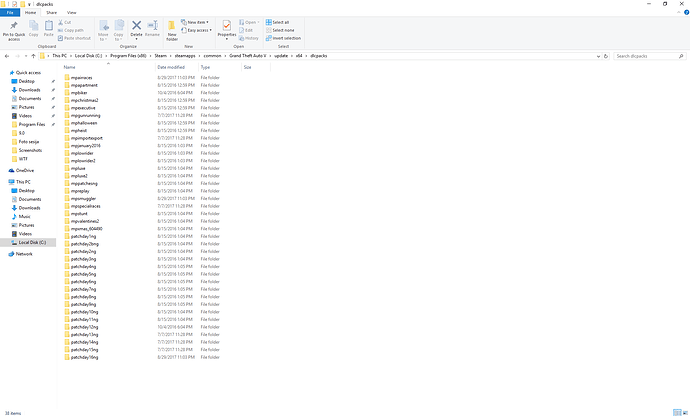
Task: Click Edit in the Open group
Action: [x=246, y=30]
